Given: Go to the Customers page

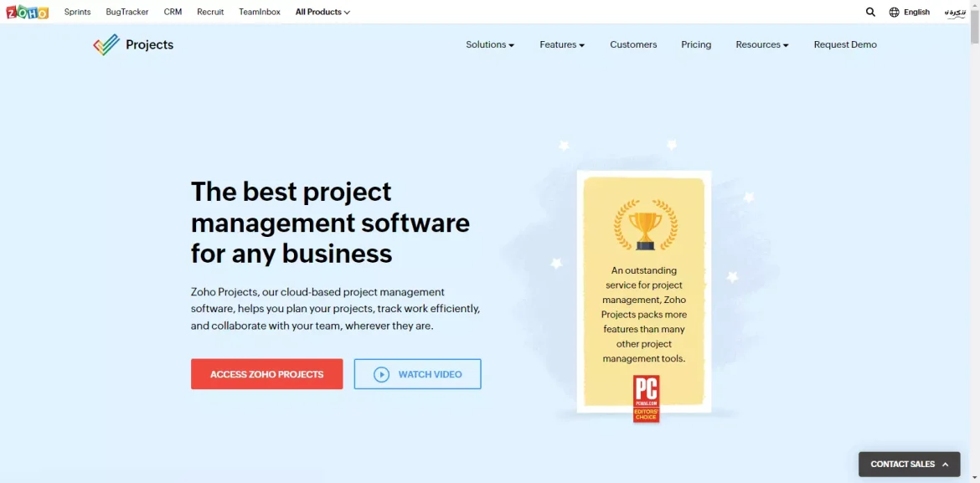Looking at the screenshot, I should (633, 45).
